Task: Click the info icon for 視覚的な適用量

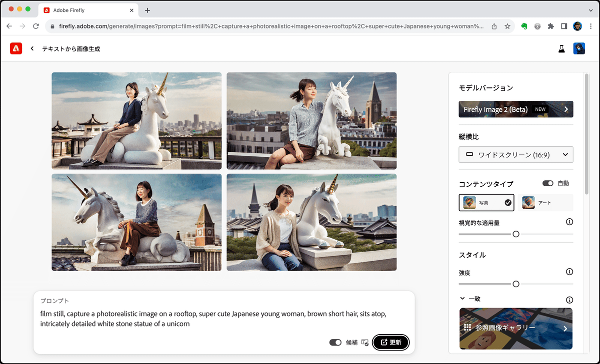Action: pyautogui.click(x=569, y=222)
